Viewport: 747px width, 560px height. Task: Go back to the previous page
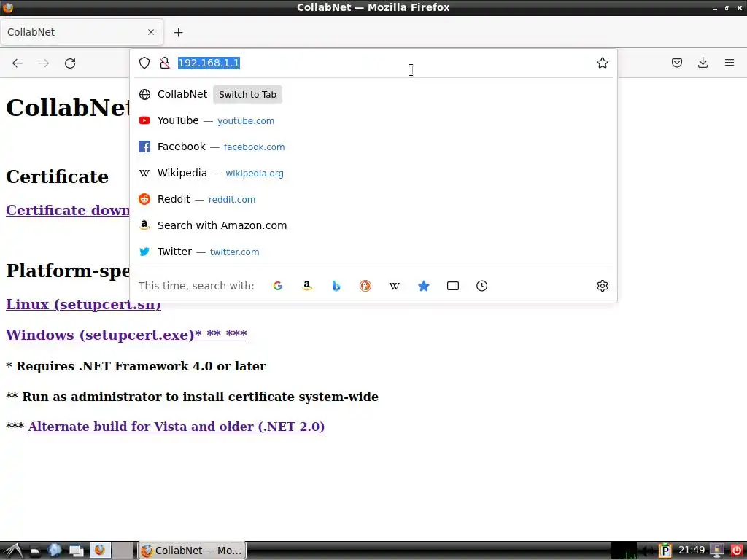point(18,63)
